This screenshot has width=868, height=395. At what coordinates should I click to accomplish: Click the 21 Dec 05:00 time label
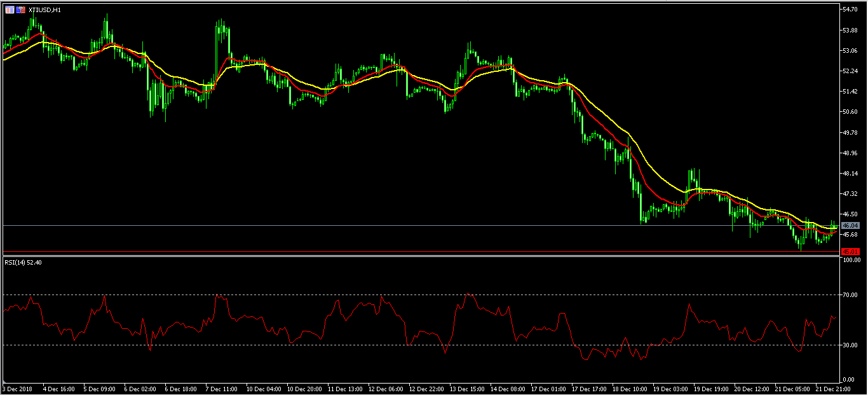(792, 388)
